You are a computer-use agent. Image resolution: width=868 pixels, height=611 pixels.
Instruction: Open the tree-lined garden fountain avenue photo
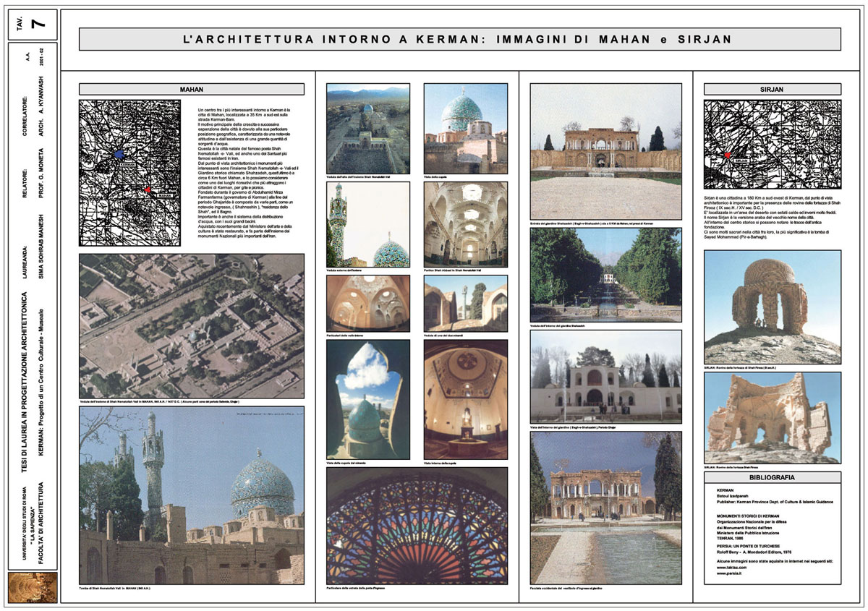(605, 275)
